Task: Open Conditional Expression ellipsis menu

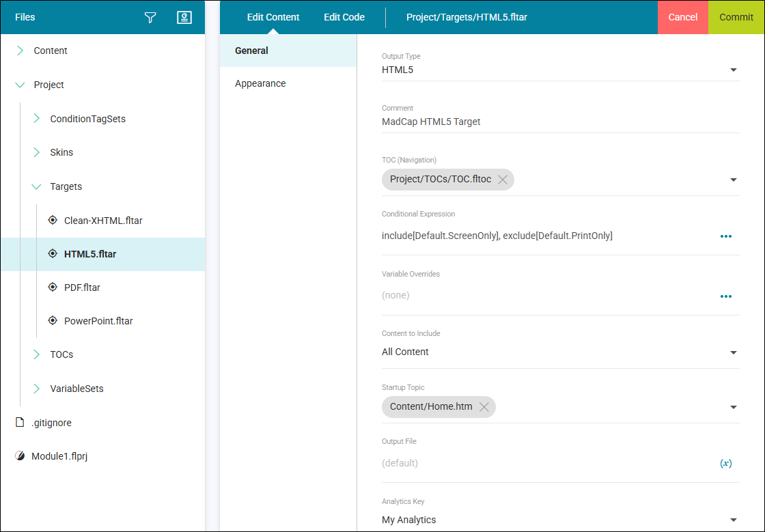Action: 726,236
